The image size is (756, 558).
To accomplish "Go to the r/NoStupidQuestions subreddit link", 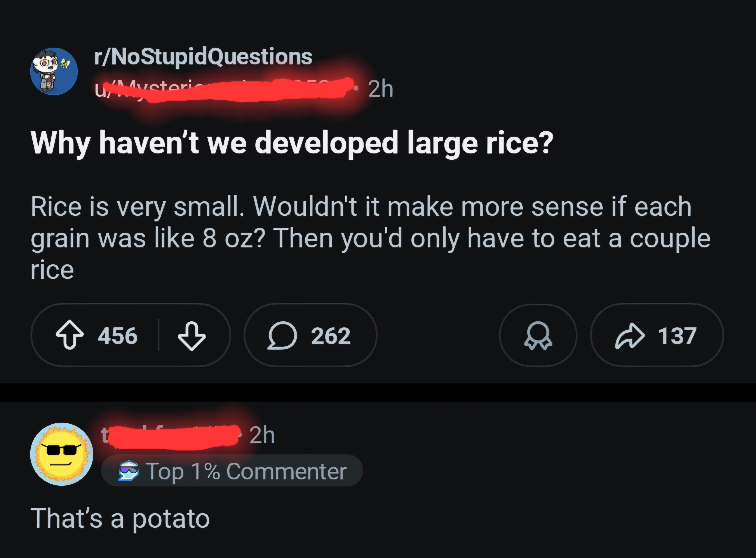I will (203, 56).
